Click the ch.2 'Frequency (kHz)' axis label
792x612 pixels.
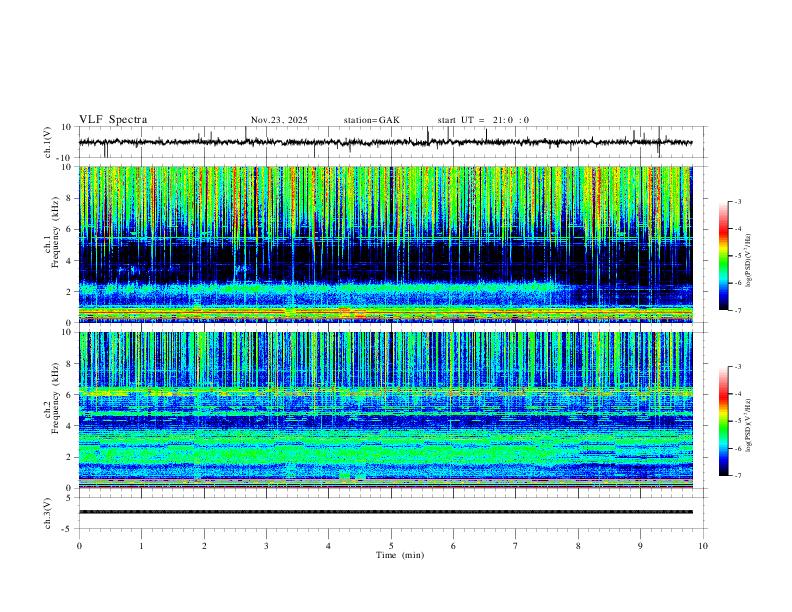pos(55,398)
